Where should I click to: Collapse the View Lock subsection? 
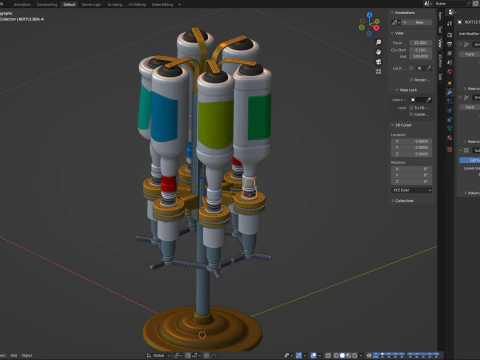[406, 90]
